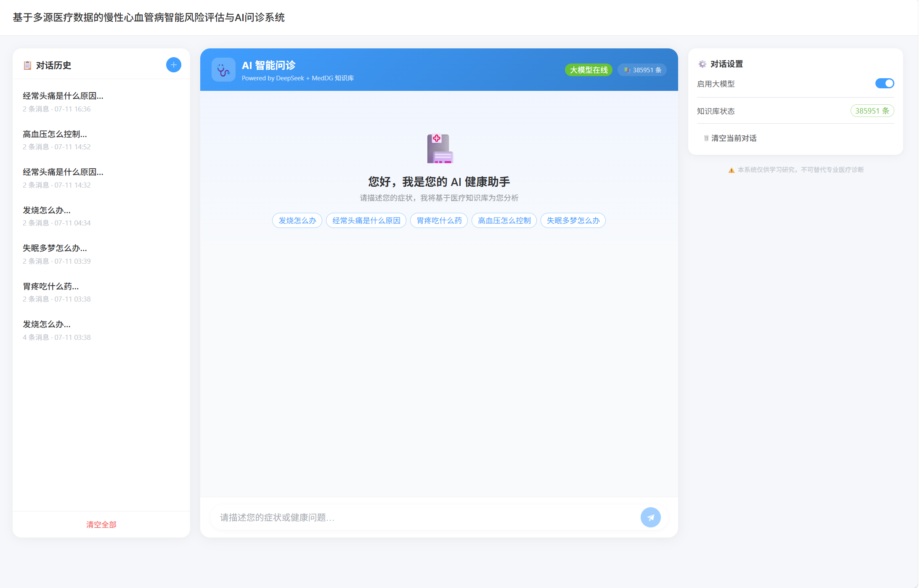Click the 385951 条 badge in chat header
The image size is (920, 588).
coord(642,70)
